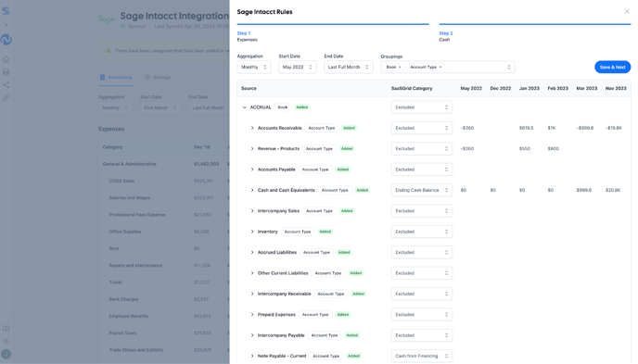Toggle the theme sun icon in sidebar

[x=6, y=341]
